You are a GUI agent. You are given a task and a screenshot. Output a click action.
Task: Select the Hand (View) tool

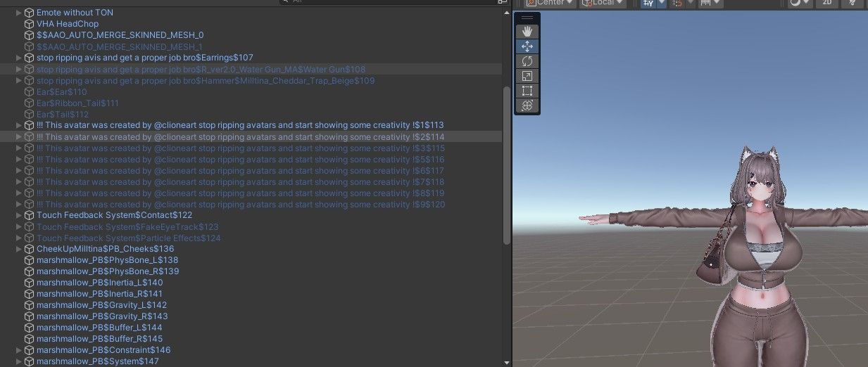tap(527, 32)
